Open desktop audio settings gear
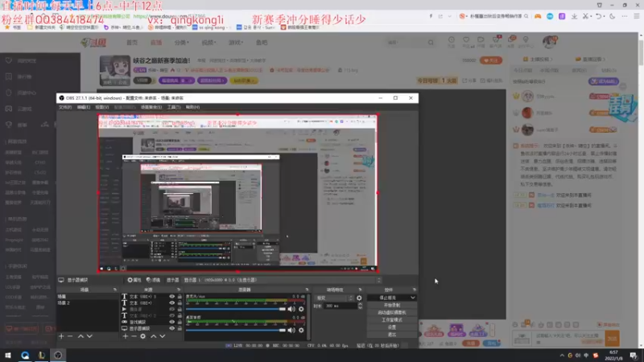Viewport: 644px width, 362px height. 301,330
